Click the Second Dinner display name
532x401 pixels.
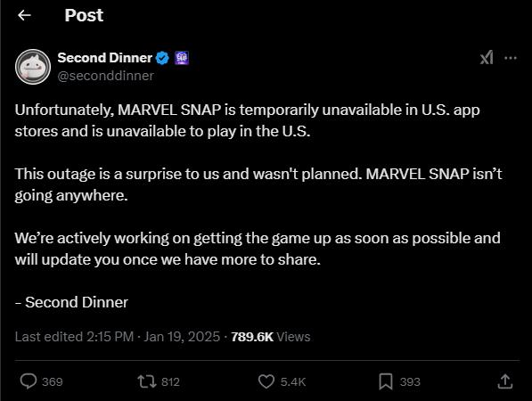pos(105,58)
